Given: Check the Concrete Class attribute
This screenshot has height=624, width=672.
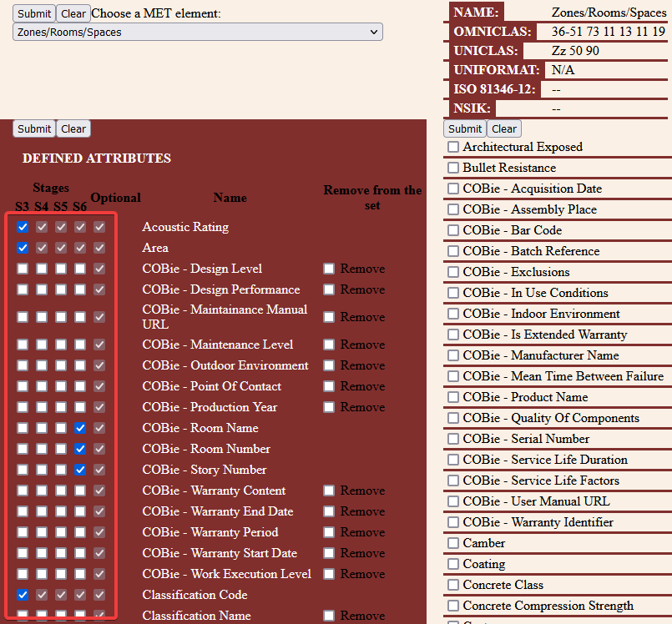Looking at the screenshot, I should pos(453,585).
